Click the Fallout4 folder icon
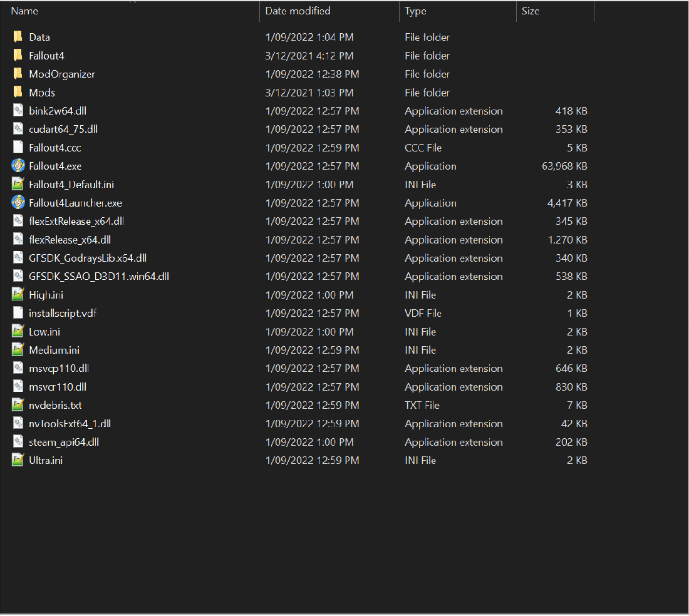Image resolution: width=689 pixels, height=616 pixels. [18, 55]
